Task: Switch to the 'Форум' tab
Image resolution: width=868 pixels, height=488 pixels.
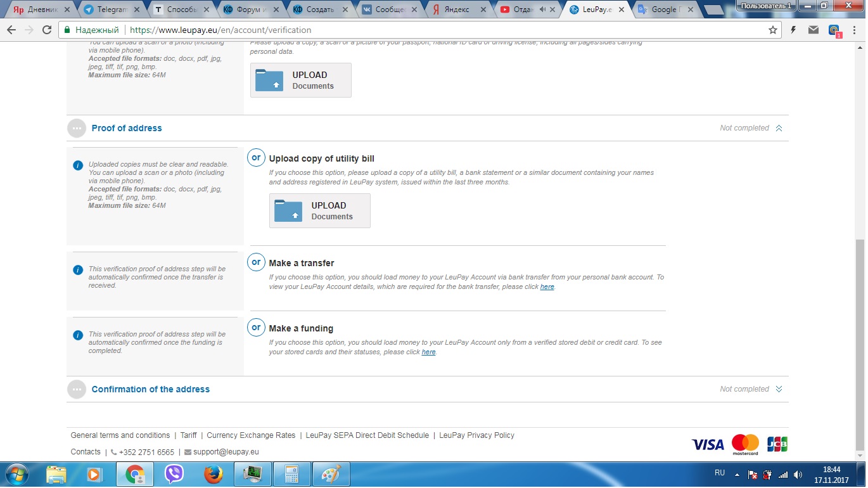Action: pos(246,10)
